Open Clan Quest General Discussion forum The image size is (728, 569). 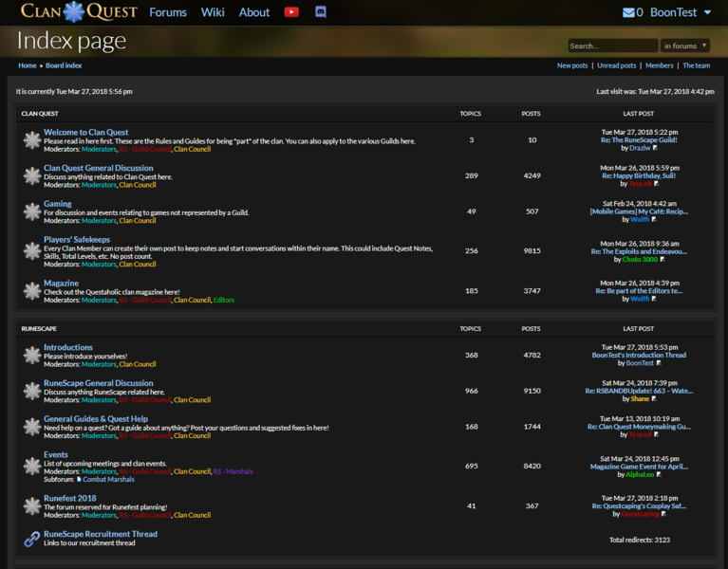[x=99, y=168]
